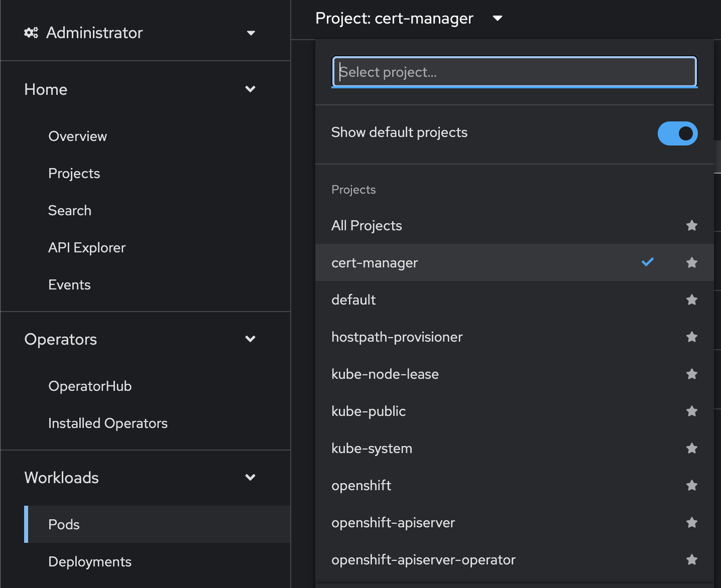Click the gear icon next to Administrator
The height and width of the screenshot is (588, 721).
(30, 33)
